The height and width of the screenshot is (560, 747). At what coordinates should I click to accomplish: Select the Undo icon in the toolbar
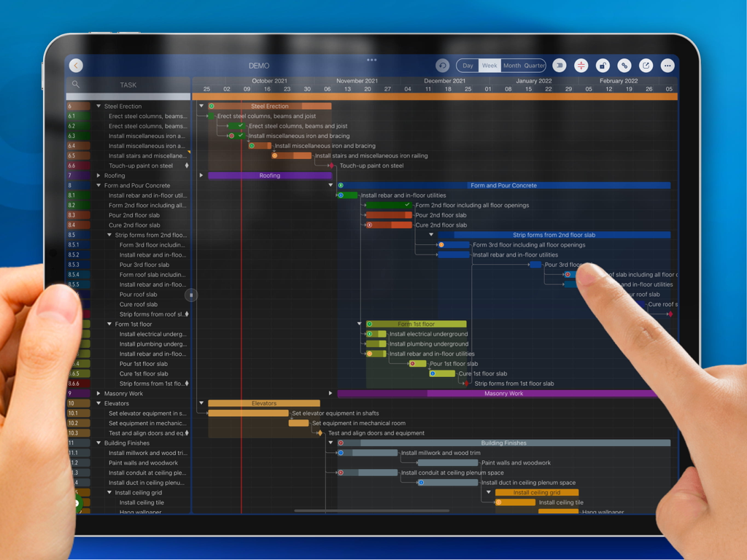(443, 65)
